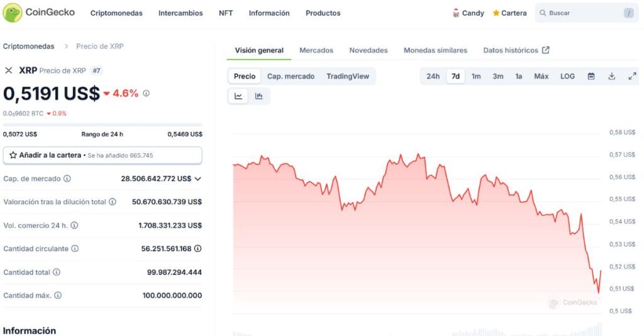Toggle LOG scale on the chart

(x=567, y=77)
